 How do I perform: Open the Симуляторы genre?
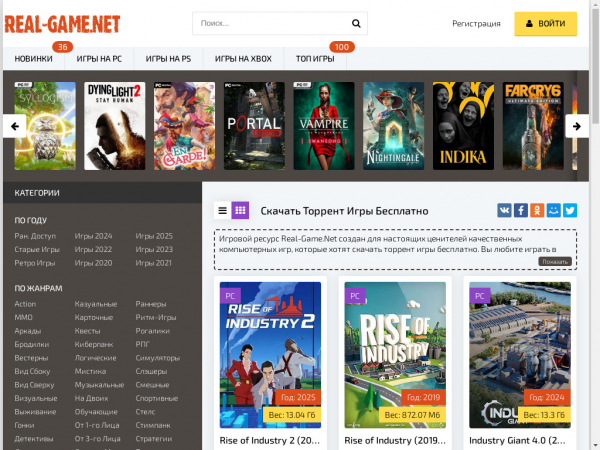(158, 358)
